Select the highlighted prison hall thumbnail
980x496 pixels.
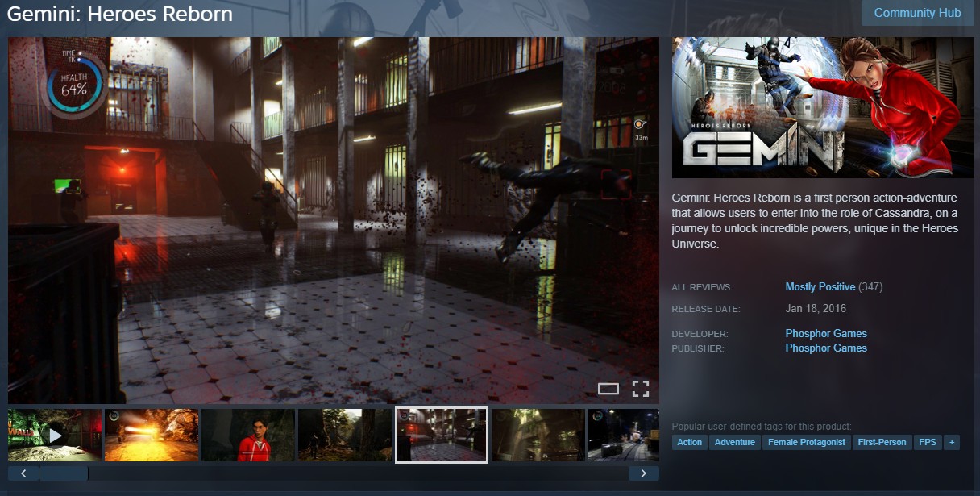pyautogui.click(x=442, y=436)
